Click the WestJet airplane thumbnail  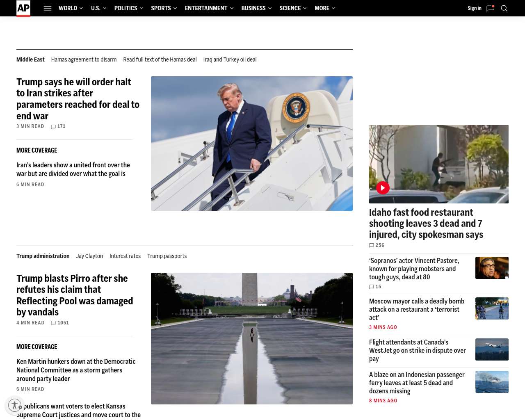pos(492,349)
